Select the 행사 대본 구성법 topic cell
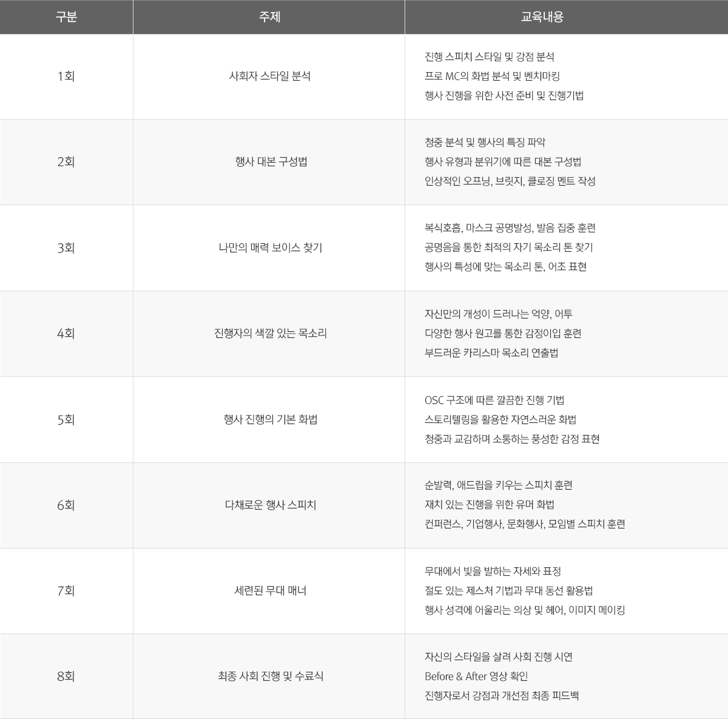This screenshot has height=719, width=728. pyautogui.click(x=269, y=162)
